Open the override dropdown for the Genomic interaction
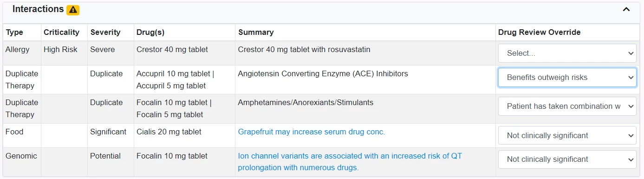The height and width of the screenshot is (179, 644). pos(567,159)
